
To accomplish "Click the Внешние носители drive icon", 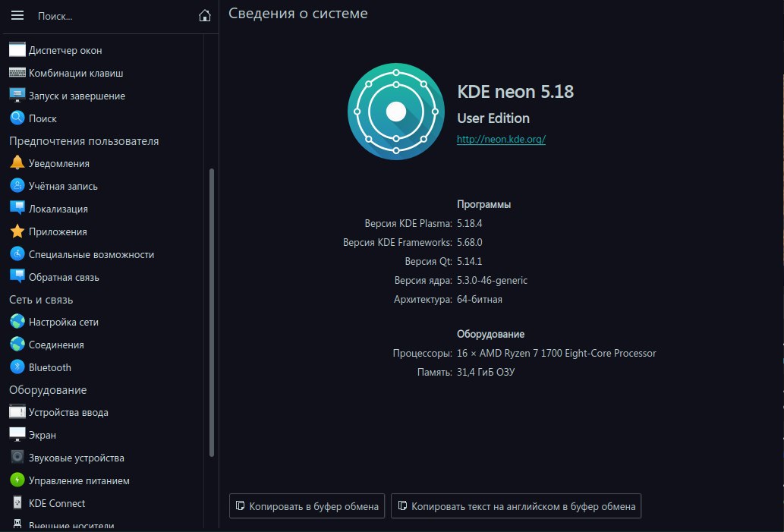I will tap(17, 524).
